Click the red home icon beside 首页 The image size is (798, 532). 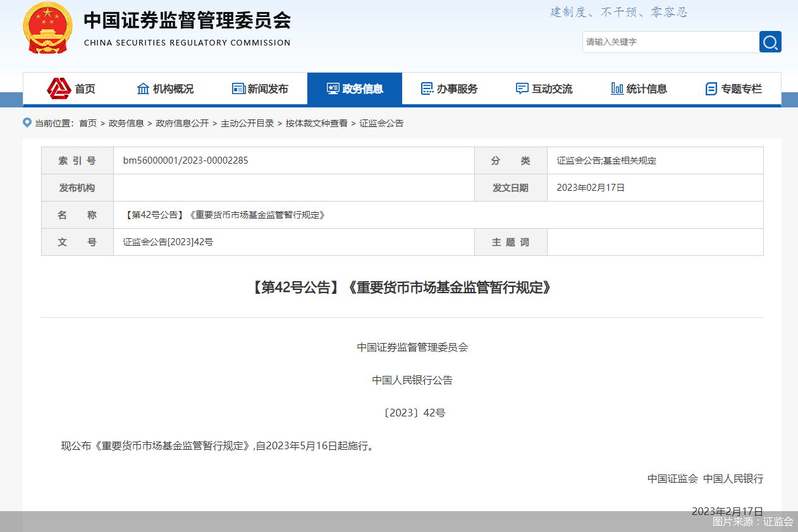coord(59,88)
